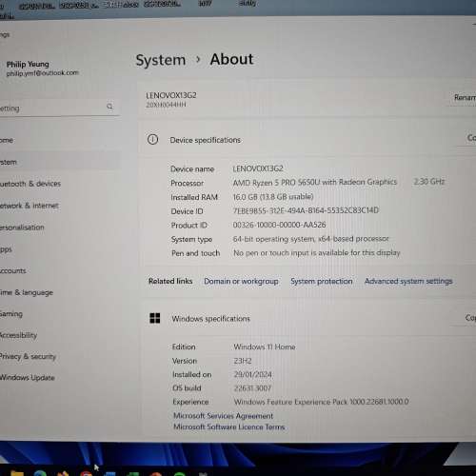Viewport: 476px width, 476px height.
Task: Open Advanced system settings link
Action: pyautogui.click(x=408, y=281)
